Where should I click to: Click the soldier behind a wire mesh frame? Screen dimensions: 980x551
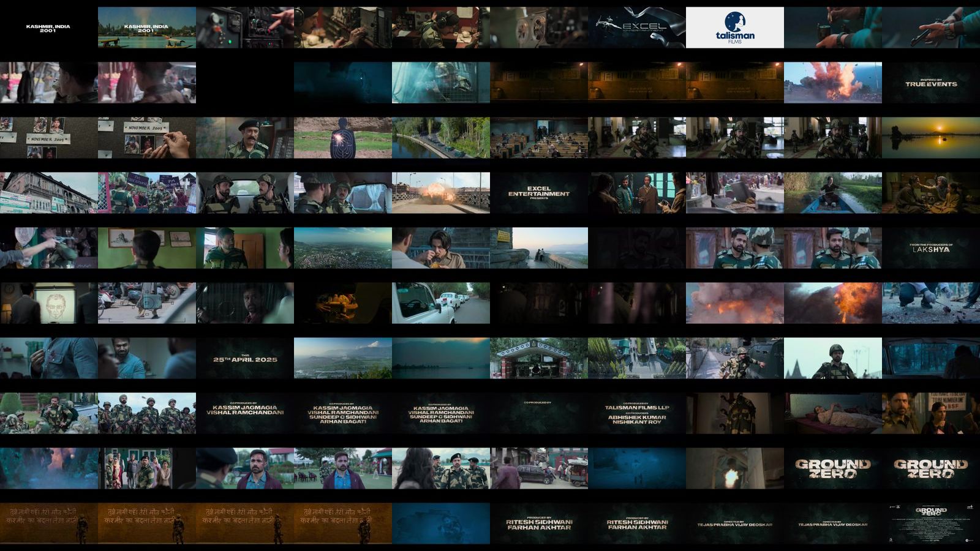441,83
